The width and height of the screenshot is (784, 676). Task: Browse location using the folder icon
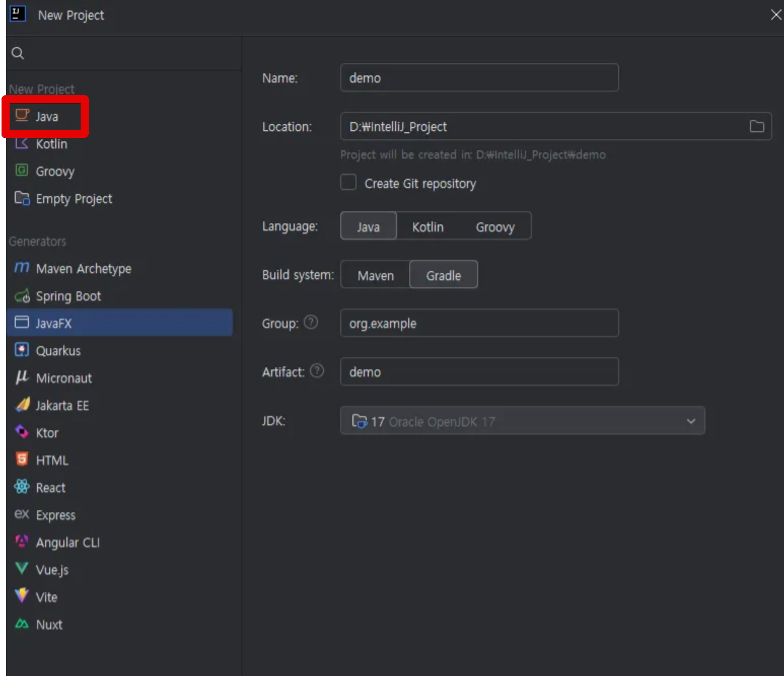tap(757, 126)
